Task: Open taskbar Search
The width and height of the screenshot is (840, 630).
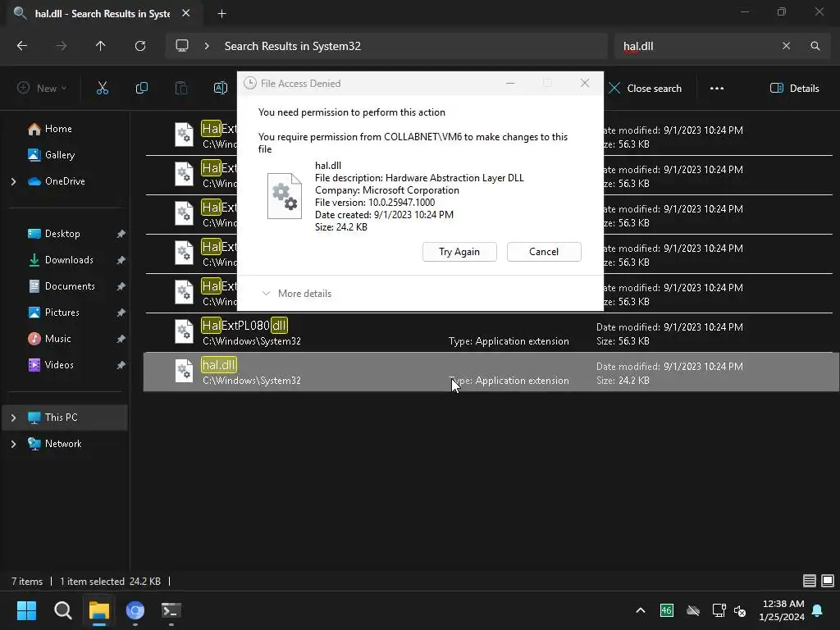Action: coord(62,610)
